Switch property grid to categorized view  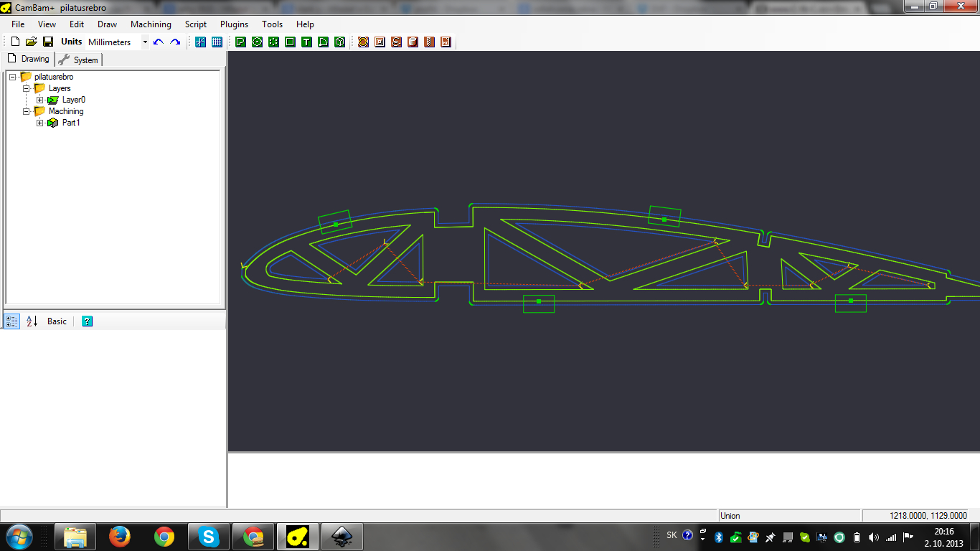tap(12, 321)
